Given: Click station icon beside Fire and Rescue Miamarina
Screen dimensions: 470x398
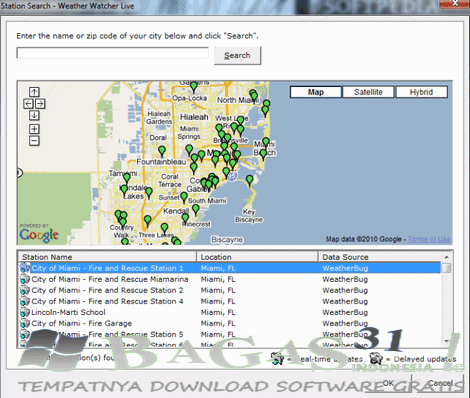Looking at the screenshot, I should click(25, 279).
